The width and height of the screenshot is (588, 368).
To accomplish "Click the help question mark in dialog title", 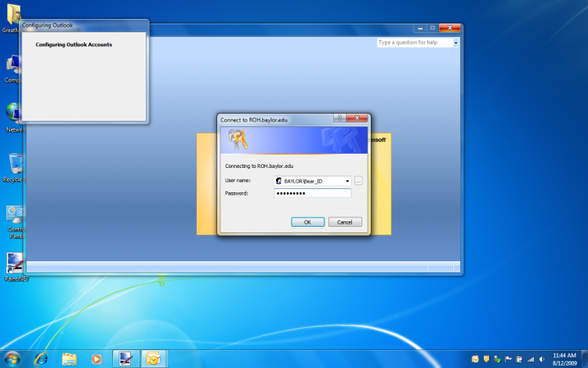I will [x=339, y=118].
